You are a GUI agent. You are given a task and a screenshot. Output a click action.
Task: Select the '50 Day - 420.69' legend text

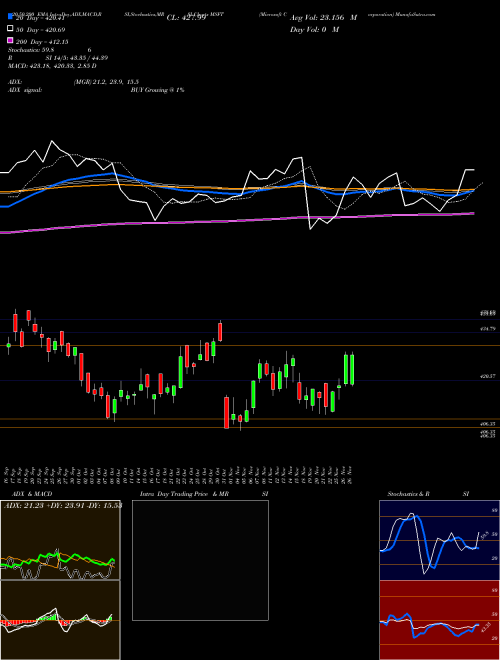(41, 30)
